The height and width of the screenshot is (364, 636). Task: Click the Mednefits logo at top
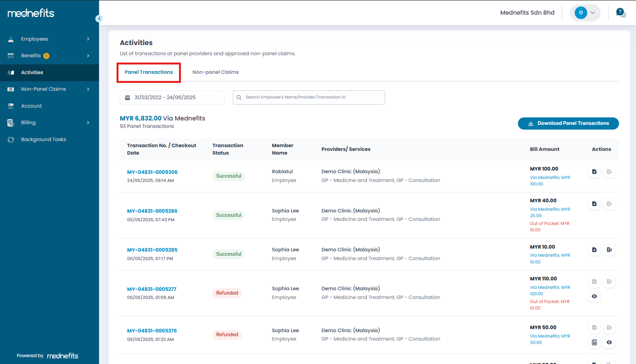coord(31,13)
